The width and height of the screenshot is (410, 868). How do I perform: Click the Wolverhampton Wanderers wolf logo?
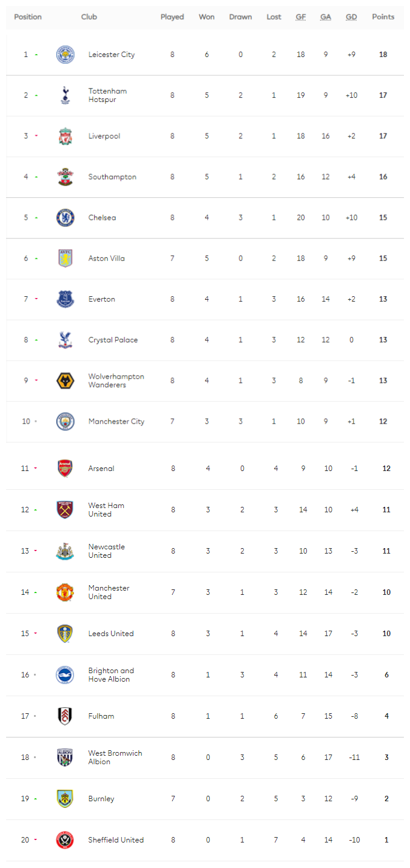coord(66,381)
